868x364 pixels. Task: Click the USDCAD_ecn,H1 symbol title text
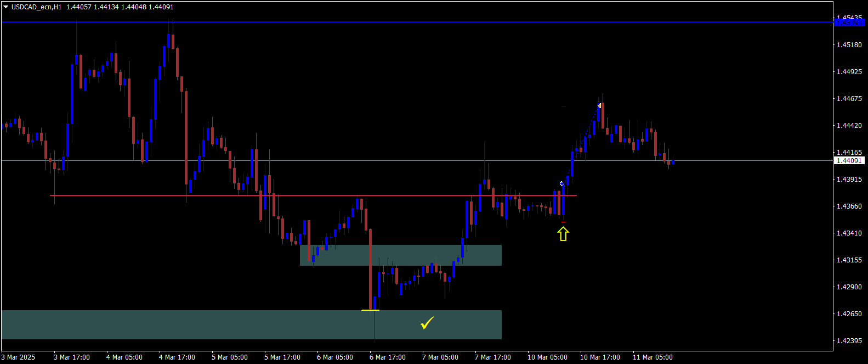pos(37,7)
